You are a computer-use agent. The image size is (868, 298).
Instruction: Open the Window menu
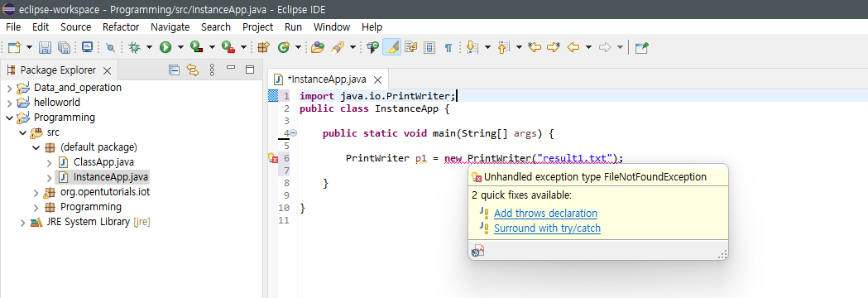(332, 26)
